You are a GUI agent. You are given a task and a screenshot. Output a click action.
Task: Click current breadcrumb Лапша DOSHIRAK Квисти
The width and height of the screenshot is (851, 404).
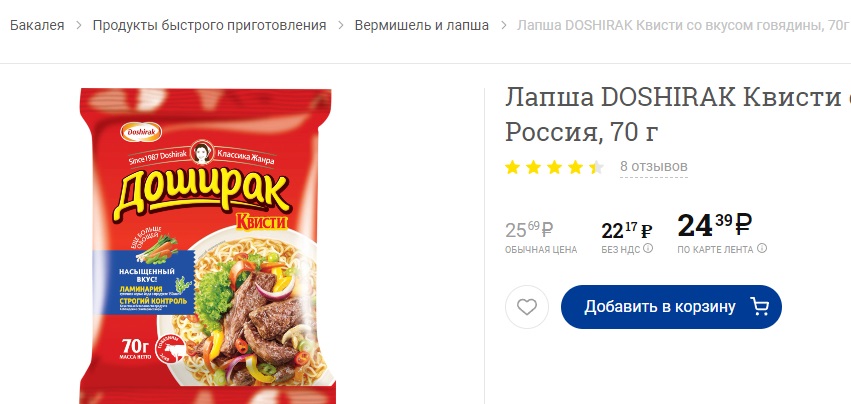tap(683, 25)
